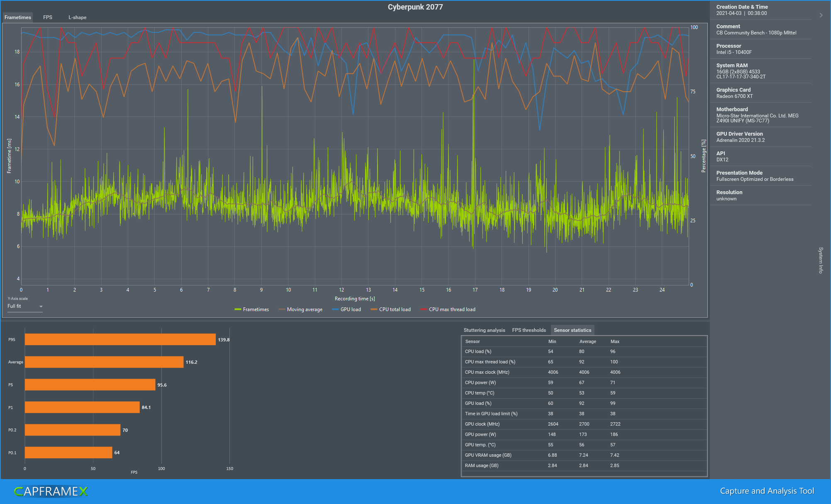
Task: Toggle CPU max thread load series
Action: 448,309
